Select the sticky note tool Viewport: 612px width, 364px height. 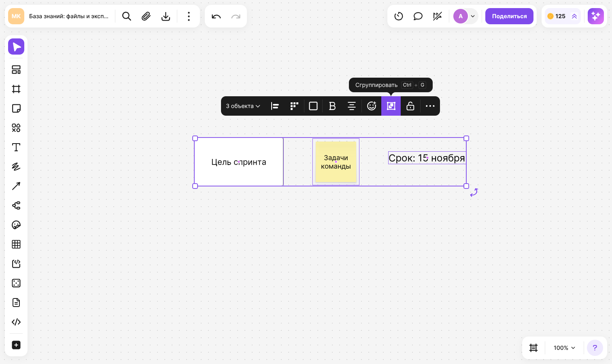(16, 108)
